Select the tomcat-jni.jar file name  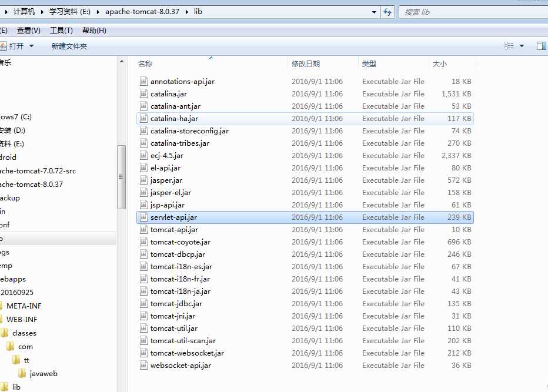(173, 316)
